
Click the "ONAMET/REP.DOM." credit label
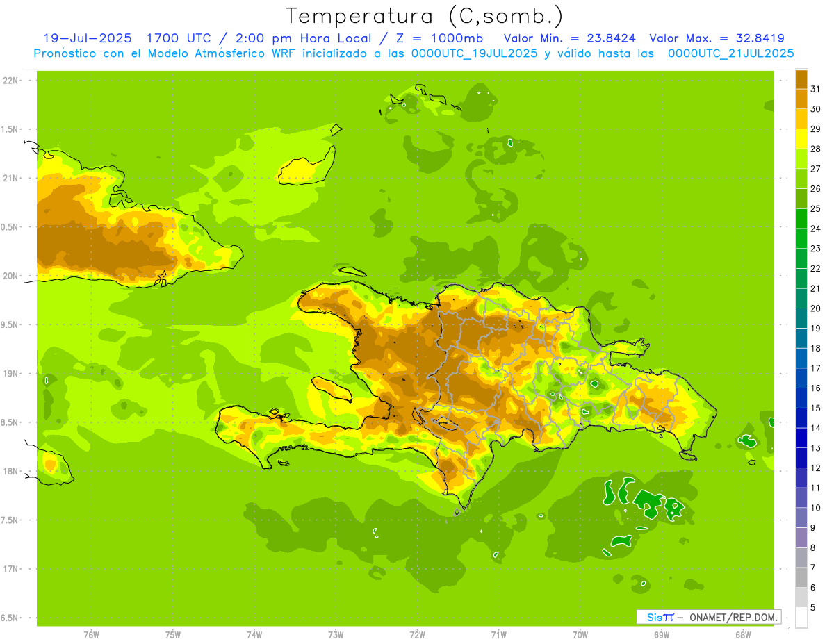pos(733,617)
